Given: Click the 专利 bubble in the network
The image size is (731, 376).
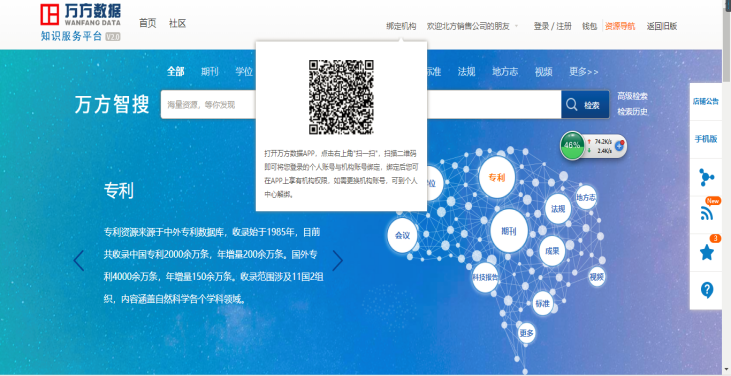Looking at the screenshot, I should pyautogui.click(x=497, y=177).
